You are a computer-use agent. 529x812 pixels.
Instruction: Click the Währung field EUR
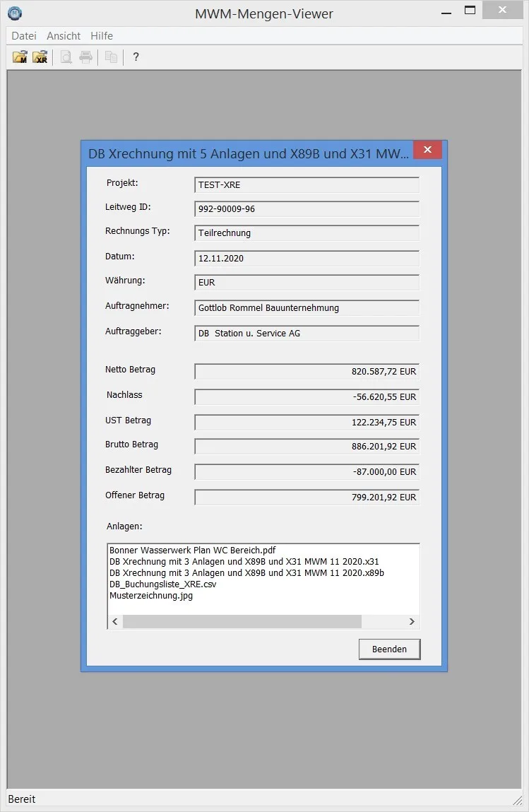point(307,282)
